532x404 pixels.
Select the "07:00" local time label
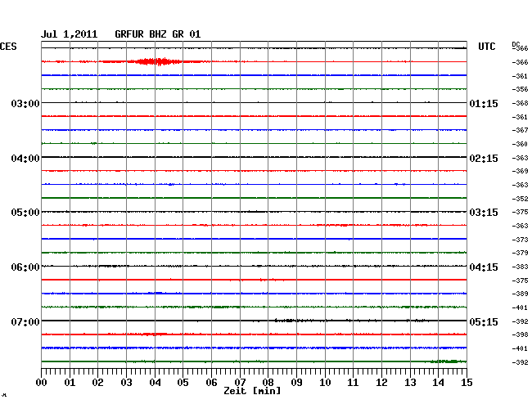[25, 321]
